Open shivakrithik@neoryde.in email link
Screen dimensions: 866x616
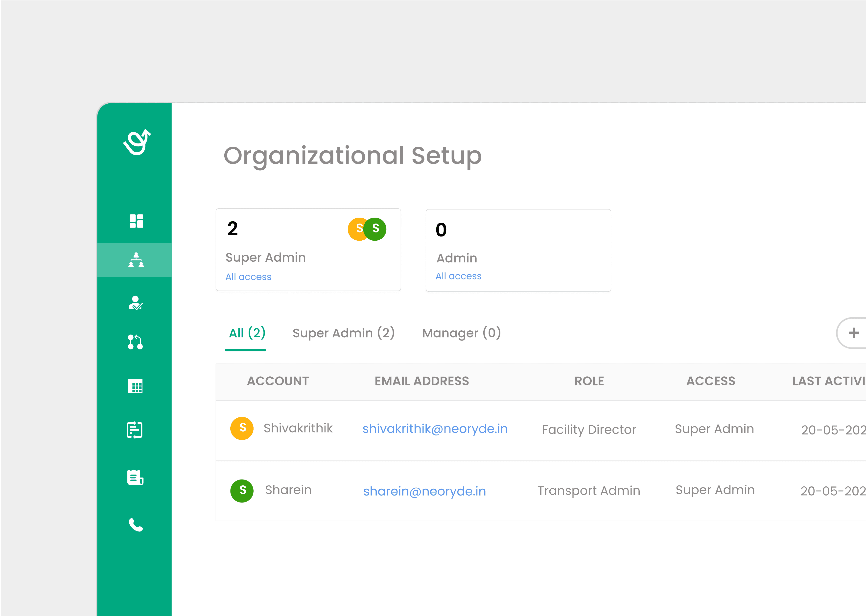435,429
